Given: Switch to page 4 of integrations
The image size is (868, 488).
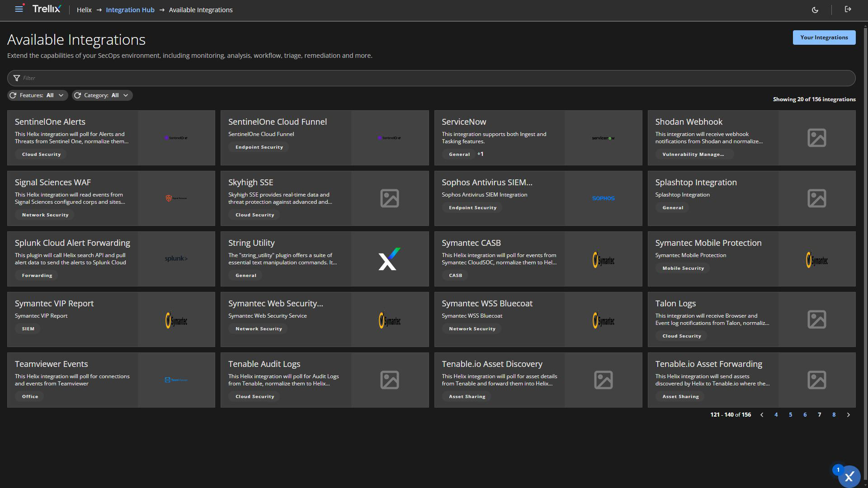Looking at the screenshot, I should 776,415.
